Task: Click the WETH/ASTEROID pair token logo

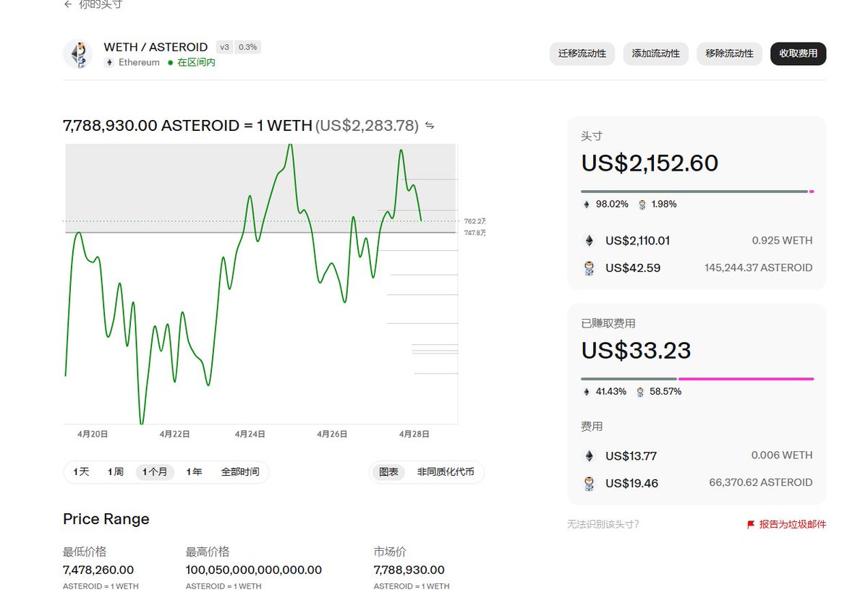Action: coord(77,54)
